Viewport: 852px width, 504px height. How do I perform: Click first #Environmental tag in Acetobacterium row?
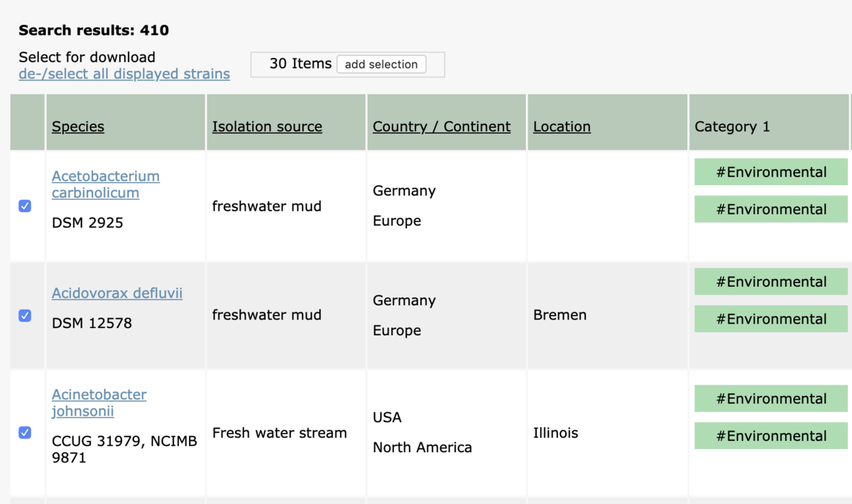pyautogui.click(x=771, y=172)
